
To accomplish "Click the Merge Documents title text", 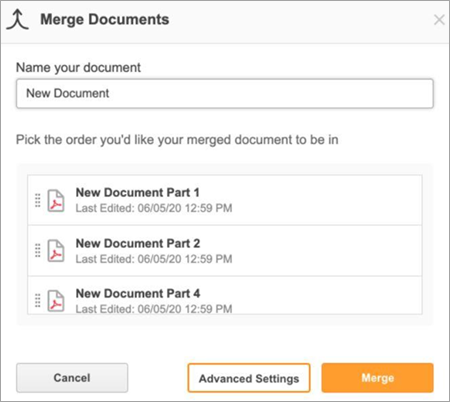I will pyautogui.click(x=105, y=19).
